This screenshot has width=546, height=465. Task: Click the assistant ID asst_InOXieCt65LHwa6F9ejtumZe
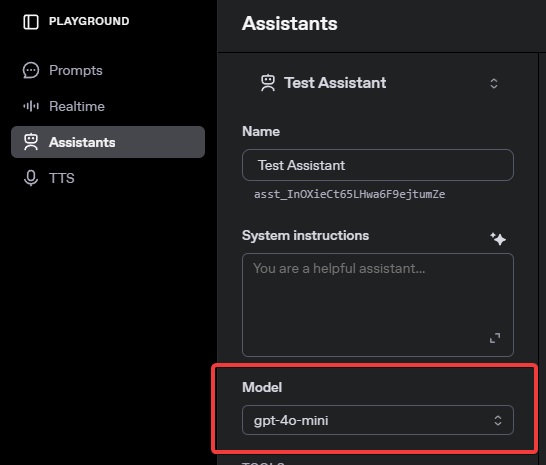click(x=349, y=194)
